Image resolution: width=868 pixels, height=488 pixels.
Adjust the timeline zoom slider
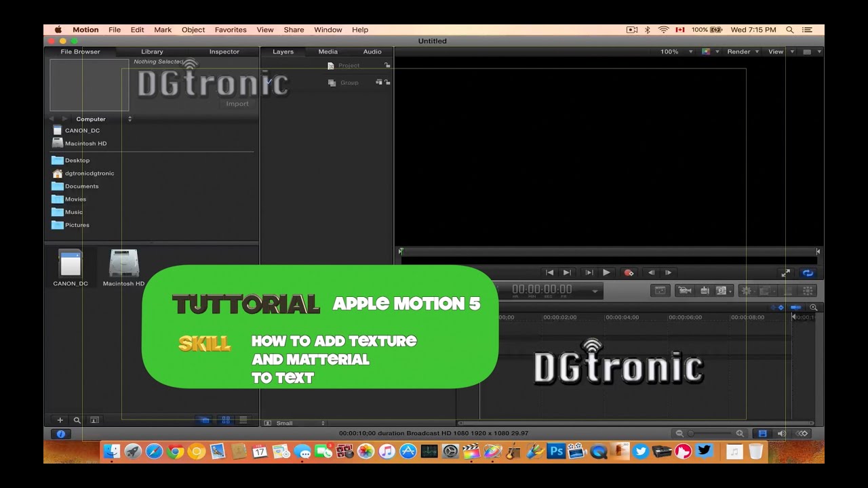coord(710,433)
